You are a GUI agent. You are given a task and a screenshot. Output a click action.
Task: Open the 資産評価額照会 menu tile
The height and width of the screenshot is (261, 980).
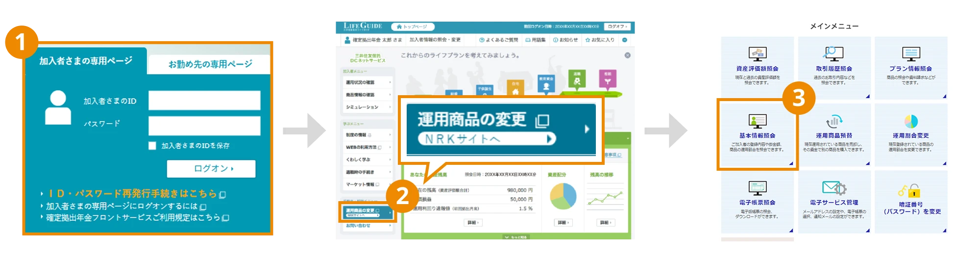(757, 68)
